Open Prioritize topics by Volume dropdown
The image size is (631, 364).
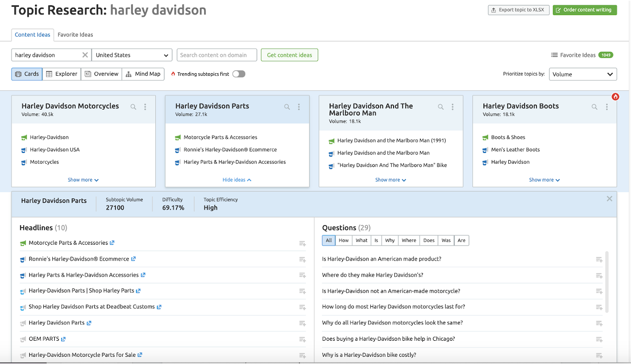click(x=583, y=74)
